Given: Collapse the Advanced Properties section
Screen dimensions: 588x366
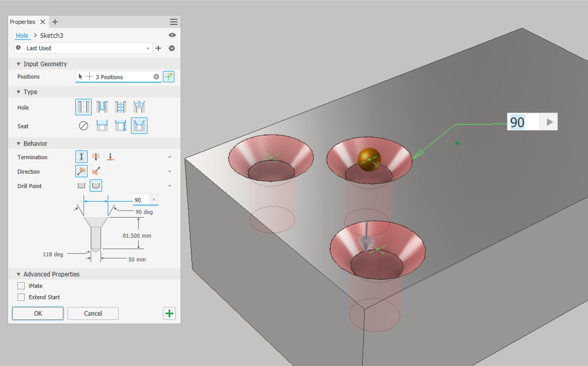Looking at the screenshot, I should pyautogui.click(x=18, y=274).
